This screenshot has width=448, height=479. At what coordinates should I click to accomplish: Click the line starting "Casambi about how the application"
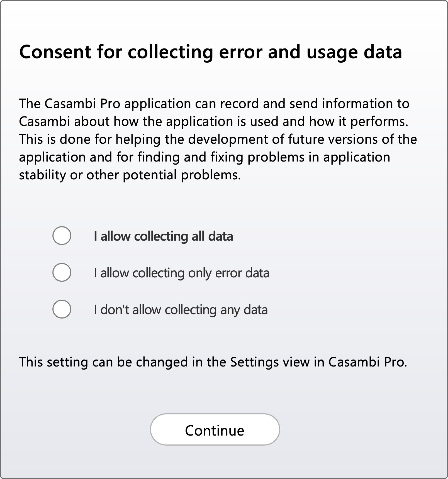pyautogui.click(x=213, y=121)
